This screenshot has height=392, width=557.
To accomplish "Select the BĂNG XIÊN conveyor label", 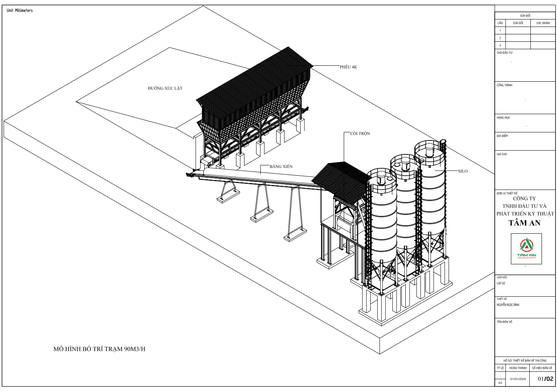I will click(281, 166).
